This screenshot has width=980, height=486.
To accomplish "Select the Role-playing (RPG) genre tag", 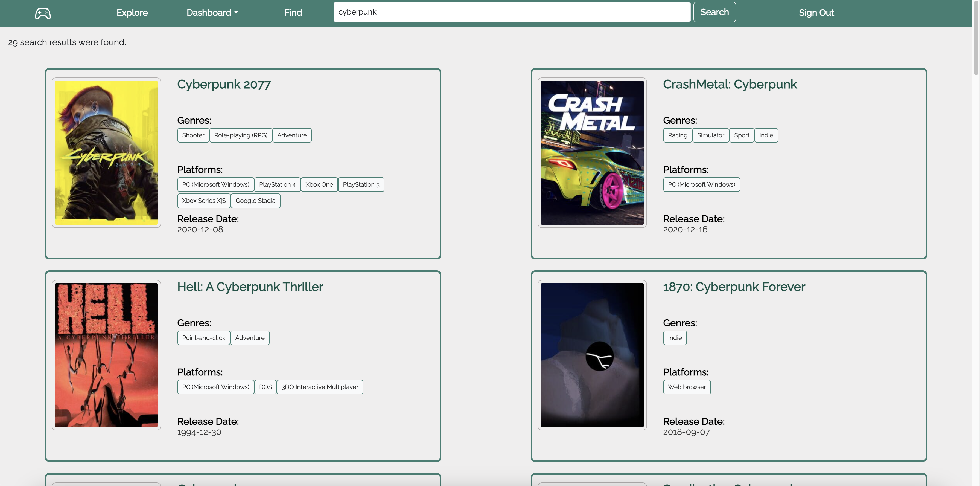I will coord(240,135).
